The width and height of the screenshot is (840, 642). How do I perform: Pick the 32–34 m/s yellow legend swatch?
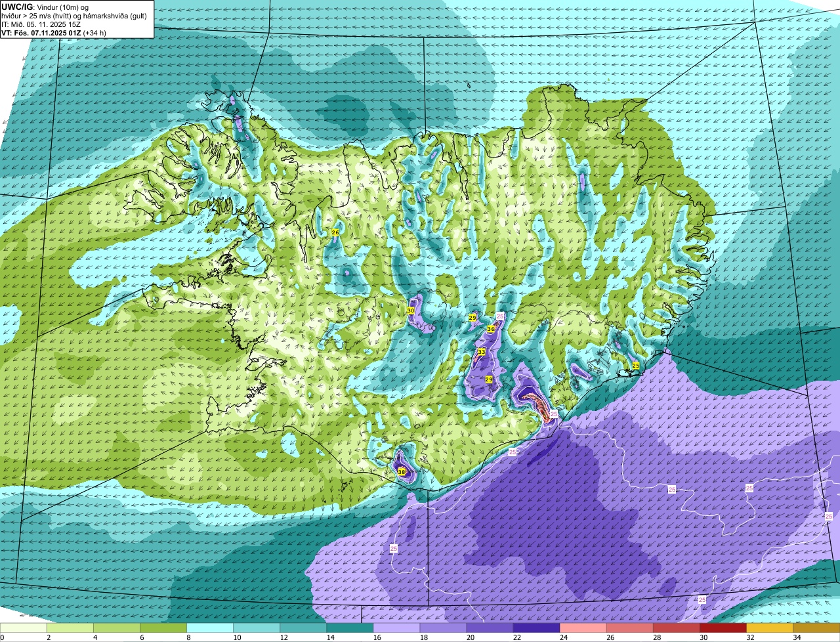tap(769, 628)
